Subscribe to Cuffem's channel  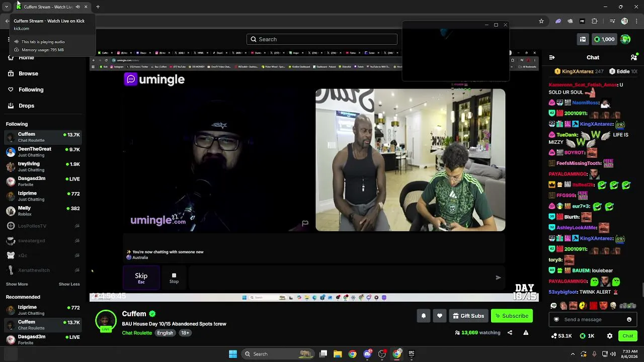[x=512, y=316]
